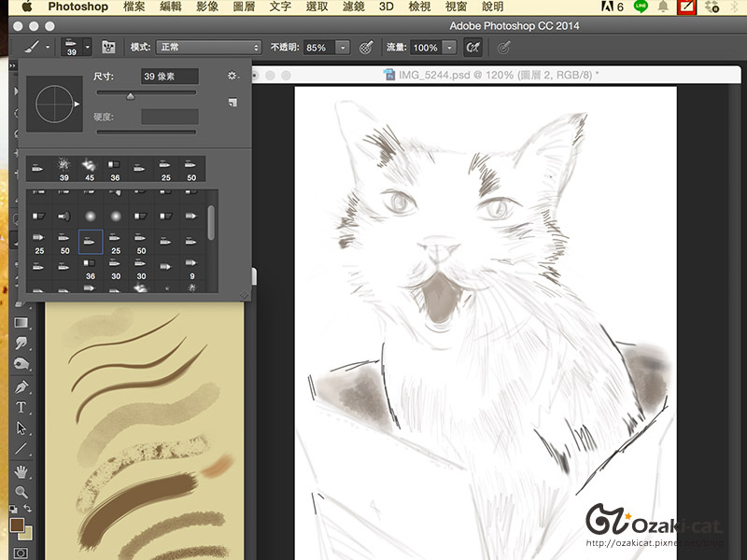Open the blend mode 正常 dropdown

point(208,47)
